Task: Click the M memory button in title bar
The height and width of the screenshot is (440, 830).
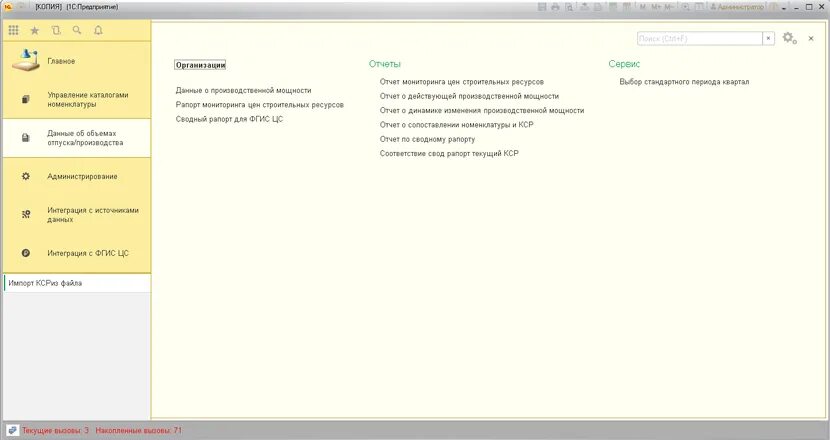Action: coord(643,7)
